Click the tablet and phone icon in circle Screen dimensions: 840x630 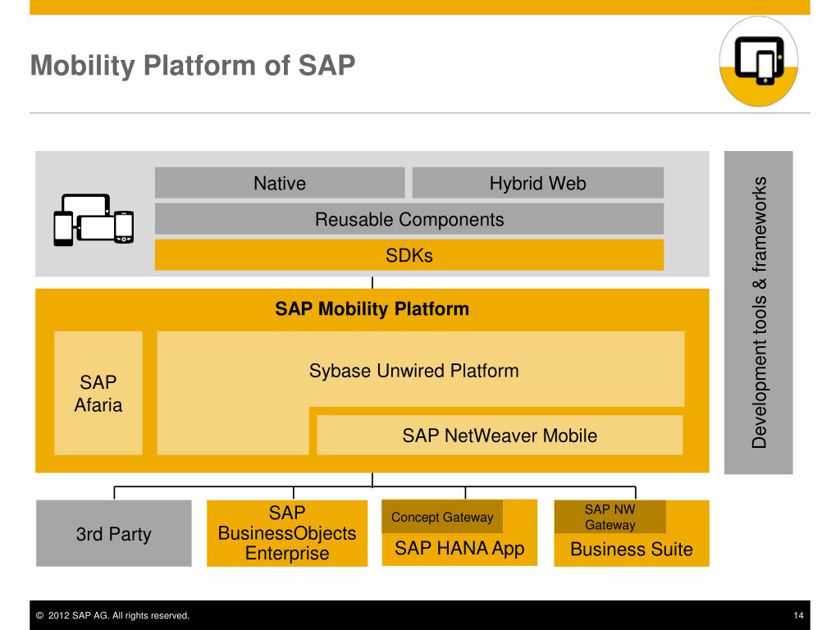point(758,61)
